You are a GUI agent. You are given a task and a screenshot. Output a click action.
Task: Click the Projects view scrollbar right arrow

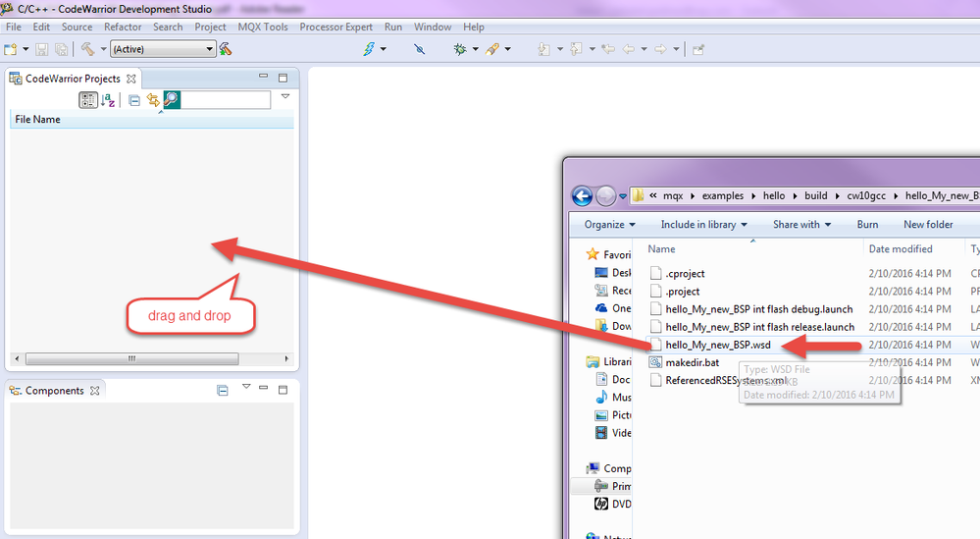click(x=286, y=359)
